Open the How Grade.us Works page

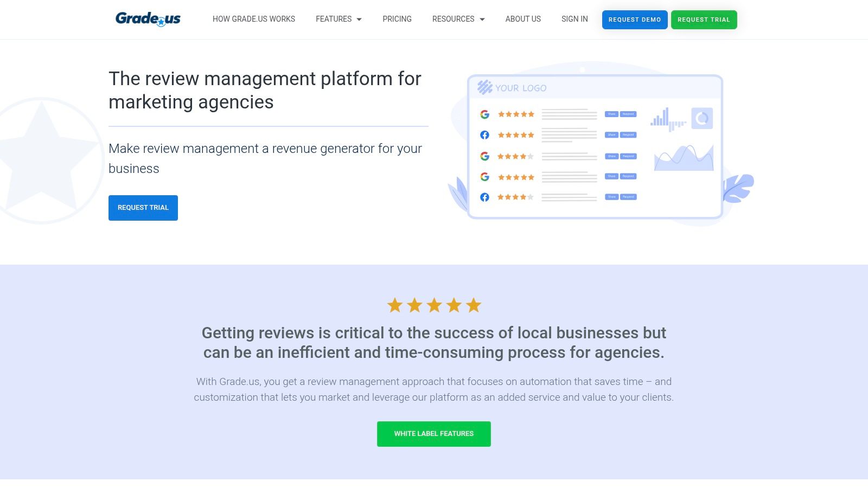click(254, 19)
